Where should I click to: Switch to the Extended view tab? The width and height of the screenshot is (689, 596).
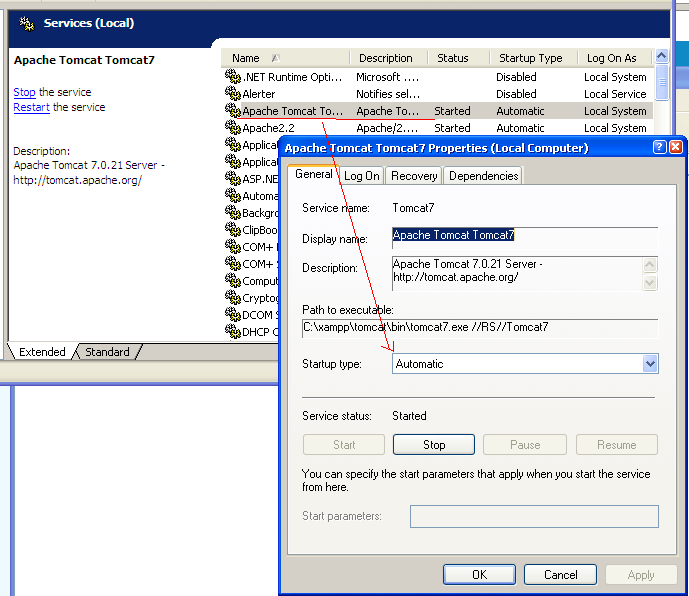[x=42, y=352]
